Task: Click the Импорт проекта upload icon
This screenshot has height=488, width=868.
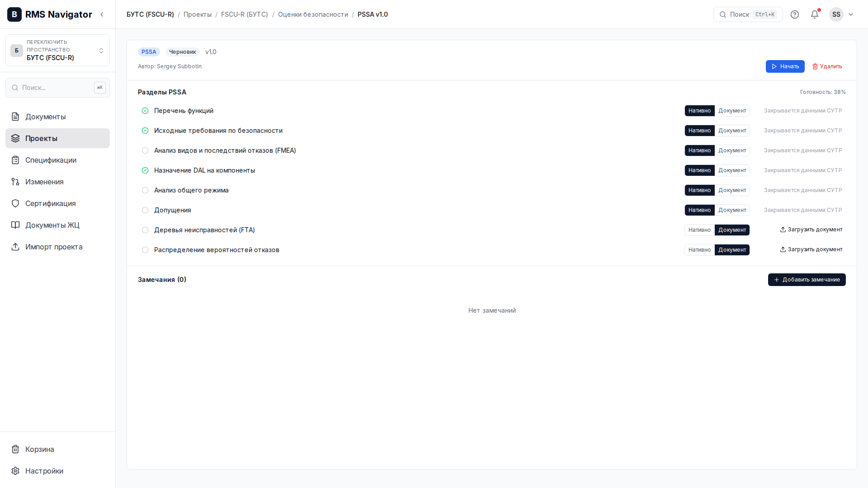Action: pos(15,247)
